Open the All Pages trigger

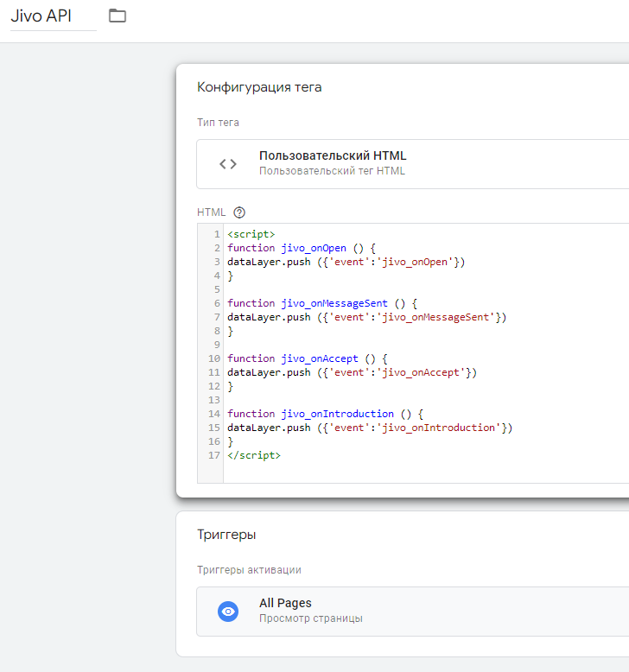(x=285, y=604)
